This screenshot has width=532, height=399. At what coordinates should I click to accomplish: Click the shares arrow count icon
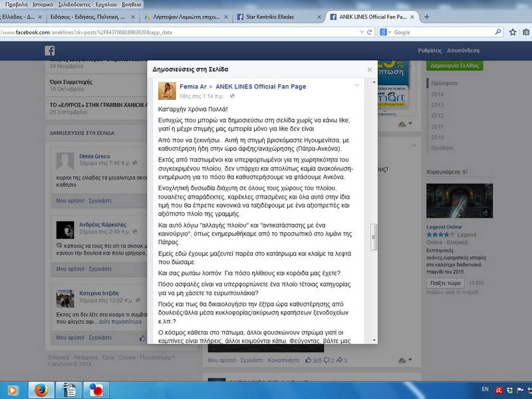click(339, 360)
